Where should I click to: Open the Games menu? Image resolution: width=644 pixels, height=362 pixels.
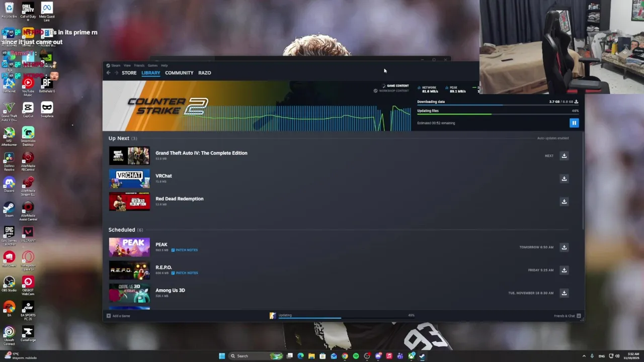(x=152, y=65)
